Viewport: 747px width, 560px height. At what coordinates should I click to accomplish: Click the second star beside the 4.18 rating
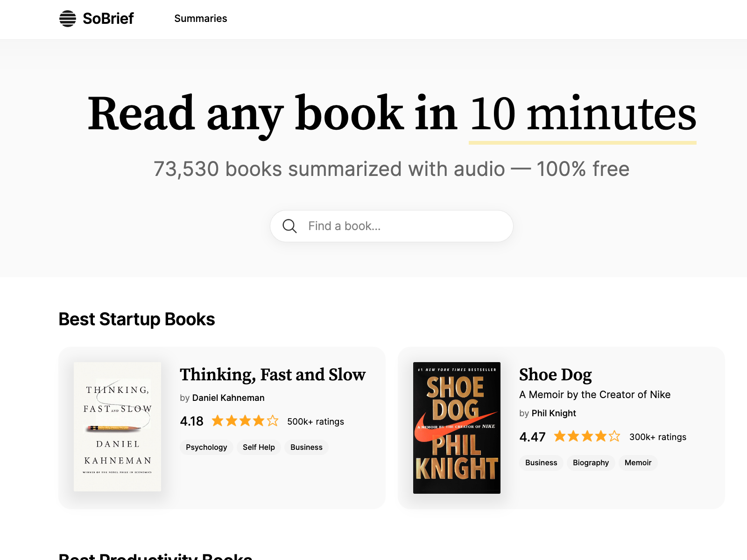point(231,421)
